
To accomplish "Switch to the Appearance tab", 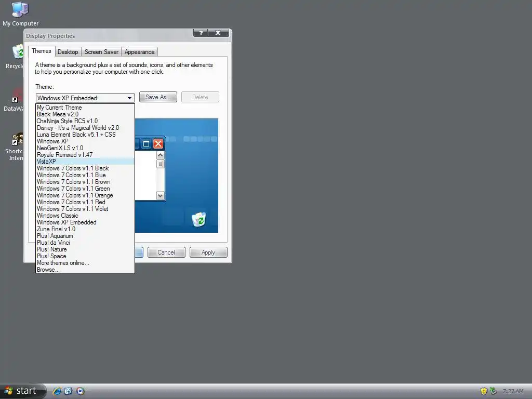I will tap(139, 52).
